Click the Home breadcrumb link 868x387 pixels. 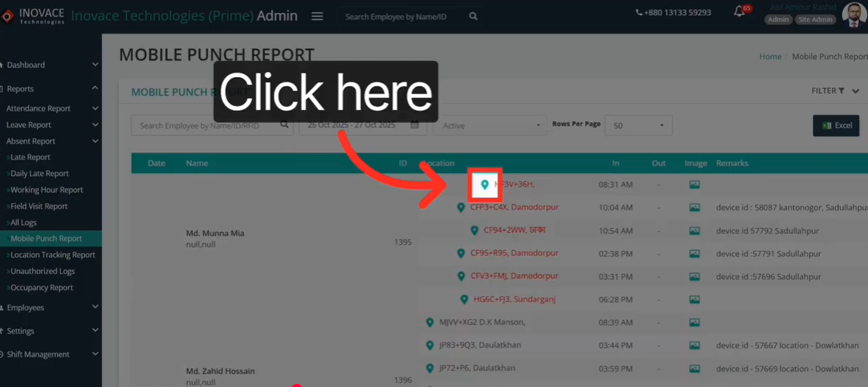(770, 57)
